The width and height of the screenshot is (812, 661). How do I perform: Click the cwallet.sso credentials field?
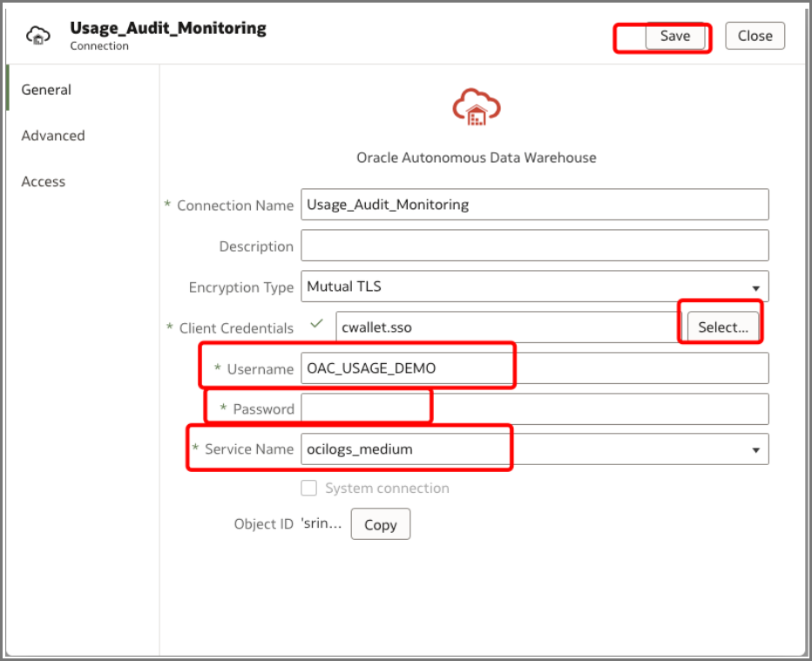pyautogui.click(x=509, y=327)
